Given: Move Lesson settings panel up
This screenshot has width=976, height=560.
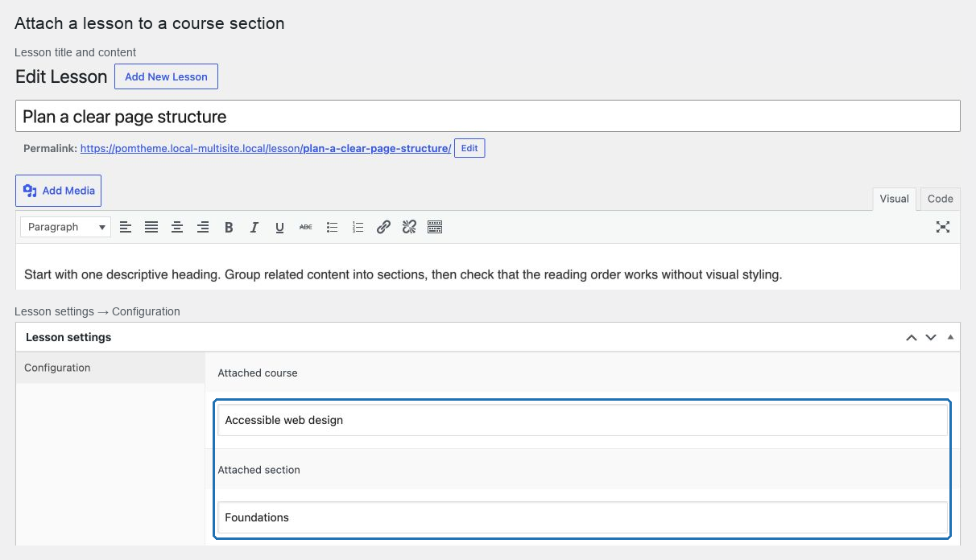Looking at the screenshot, I should [x=912, y=337].
